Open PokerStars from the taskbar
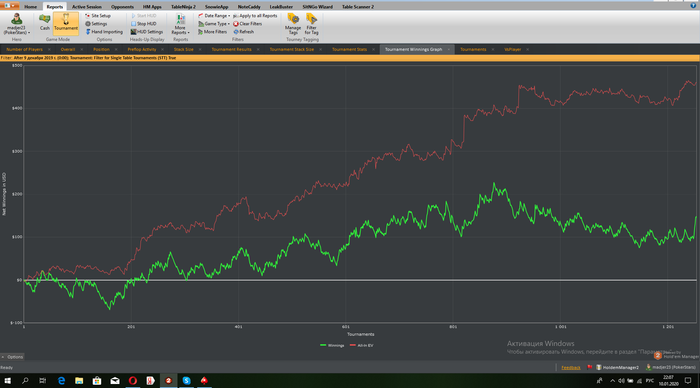The width and height of the screenshot is (700, 388). 204,380
